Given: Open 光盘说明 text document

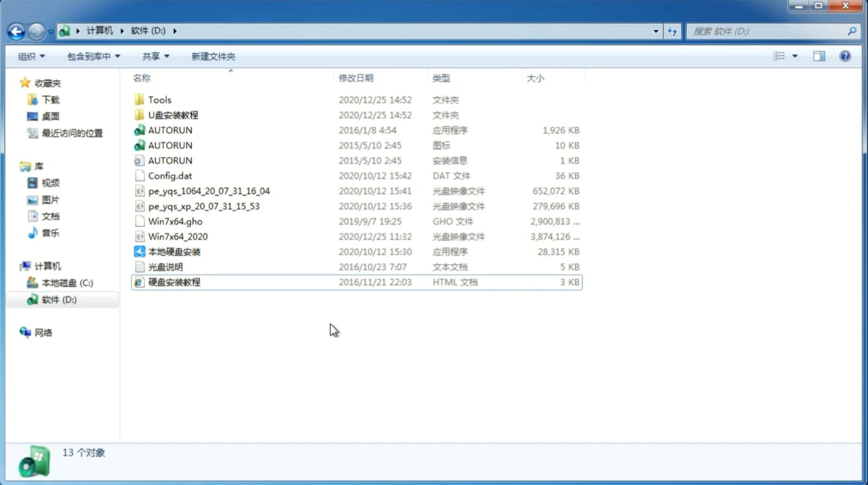Looking at the screenshot, I should coord(165,266).
